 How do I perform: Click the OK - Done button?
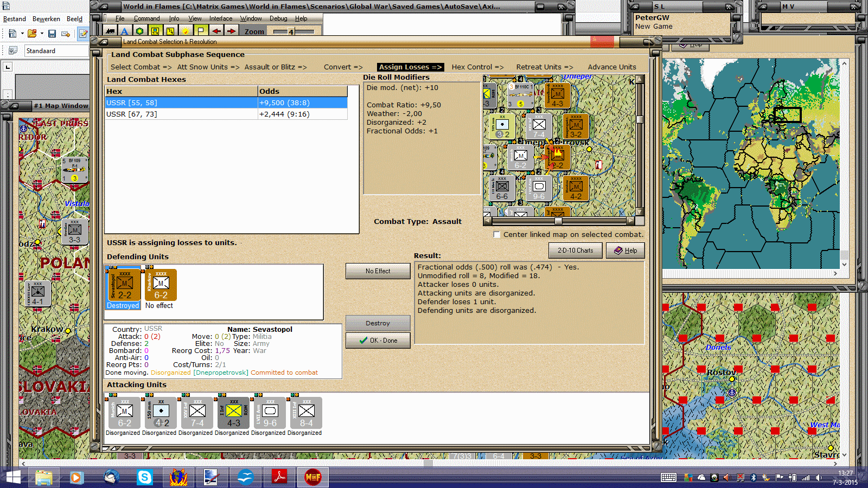378,341
